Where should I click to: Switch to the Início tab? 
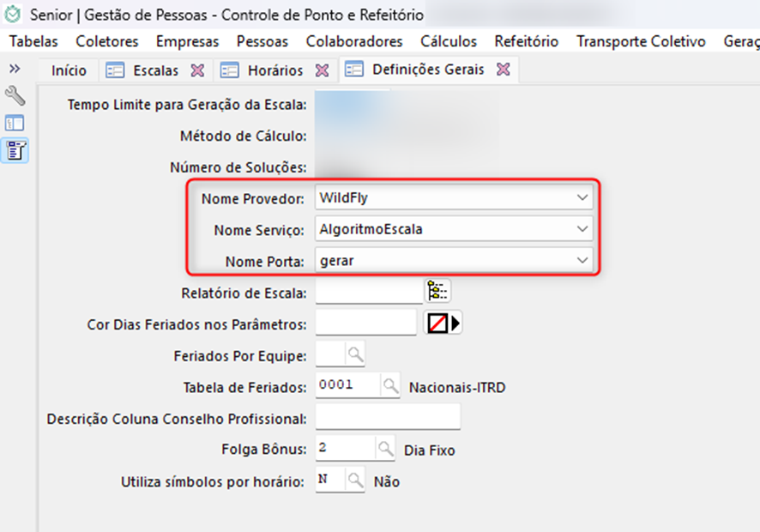(x=69, y=70)
